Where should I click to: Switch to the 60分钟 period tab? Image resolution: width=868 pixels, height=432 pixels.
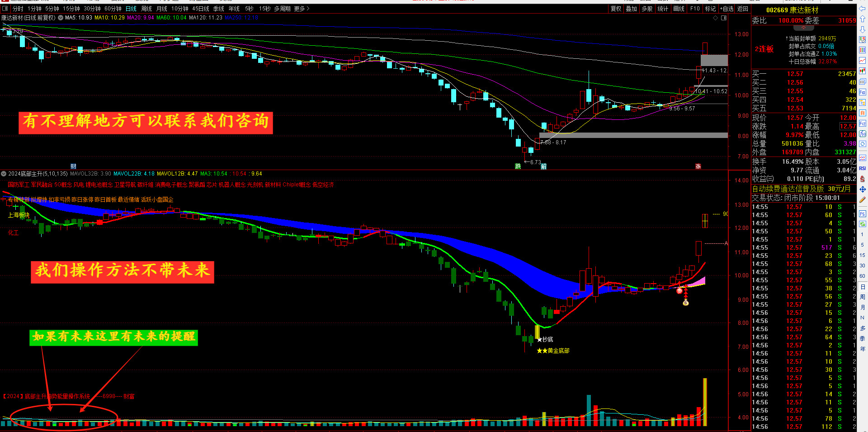pyautogui.click(x=113, y=9)
